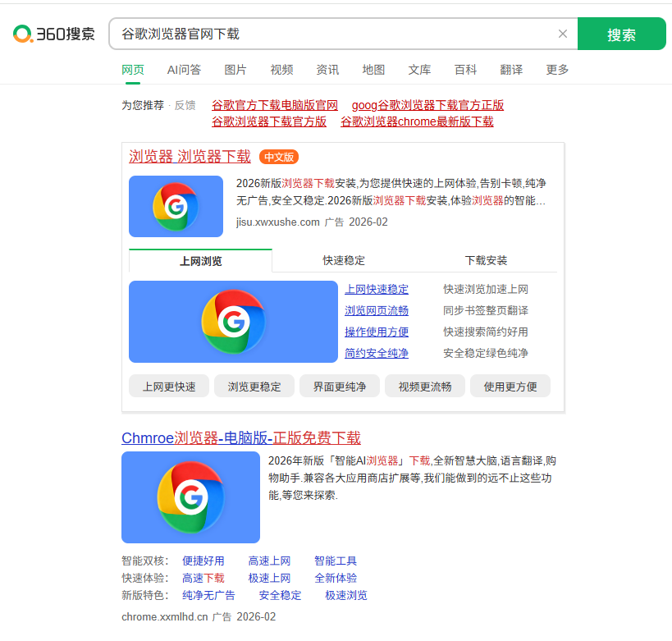Image resolution: width=672 pixels, height=641 pixels.
Task: Open the 简约安全纯净 link
Action: 377,353
